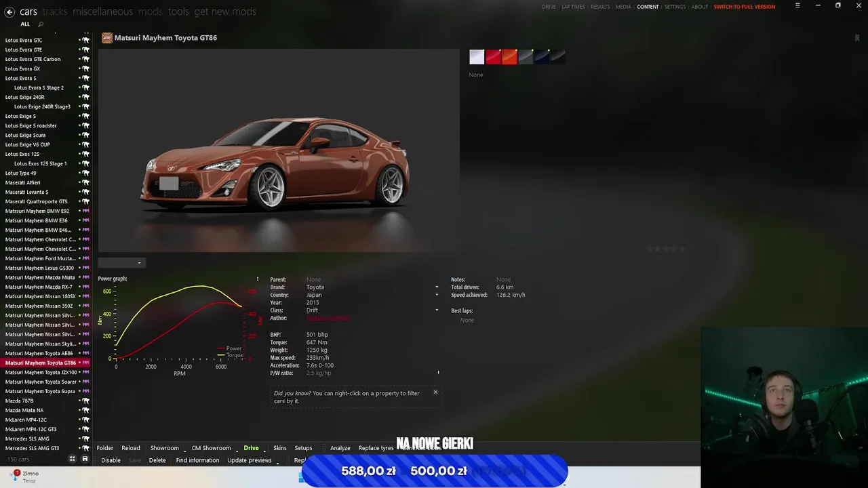
Task: Open the get new mods tab
Action: point(225,12)
